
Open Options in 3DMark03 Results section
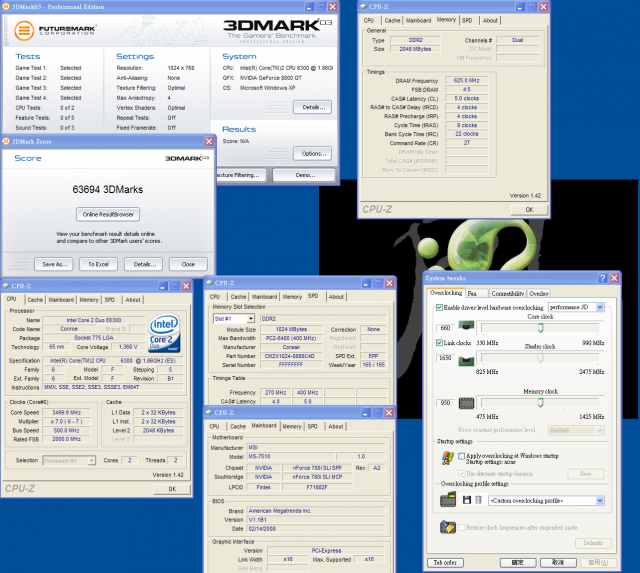[312, 154]
